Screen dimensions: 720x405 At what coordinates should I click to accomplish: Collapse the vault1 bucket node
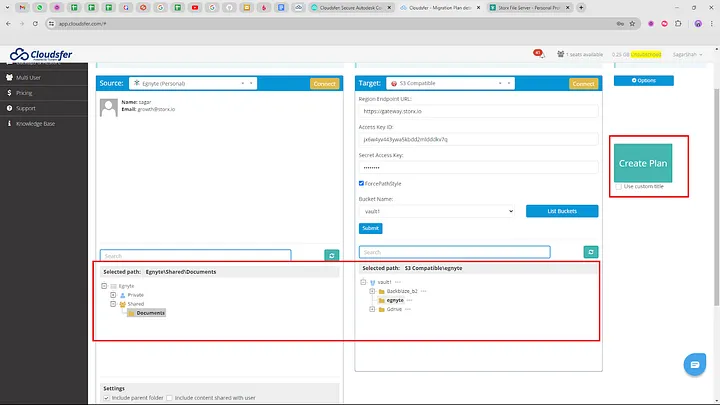pos(363,282)
